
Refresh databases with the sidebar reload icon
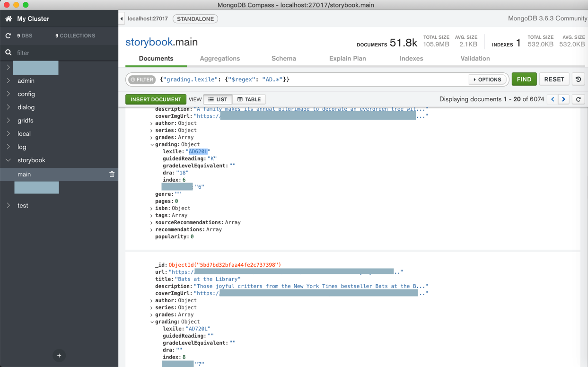8,35
